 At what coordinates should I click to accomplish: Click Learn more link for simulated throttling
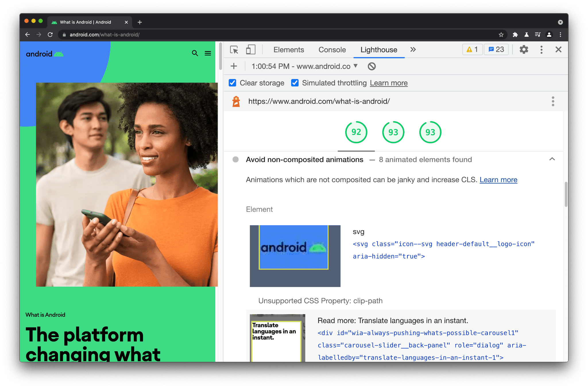388,83
